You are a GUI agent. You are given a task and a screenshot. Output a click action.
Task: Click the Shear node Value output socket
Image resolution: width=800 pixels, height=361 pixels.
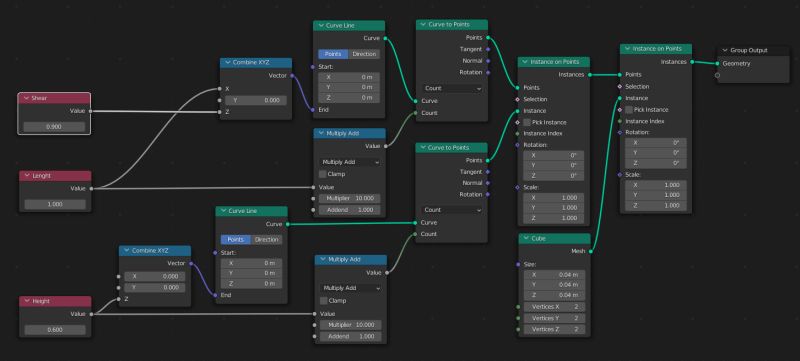(91, 111)
